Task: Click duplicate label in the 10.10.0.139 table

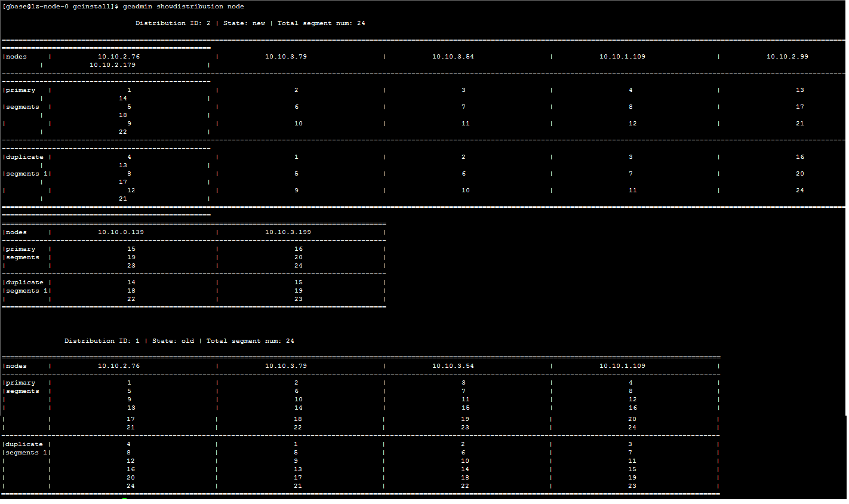Action: (x=24, y=282)
